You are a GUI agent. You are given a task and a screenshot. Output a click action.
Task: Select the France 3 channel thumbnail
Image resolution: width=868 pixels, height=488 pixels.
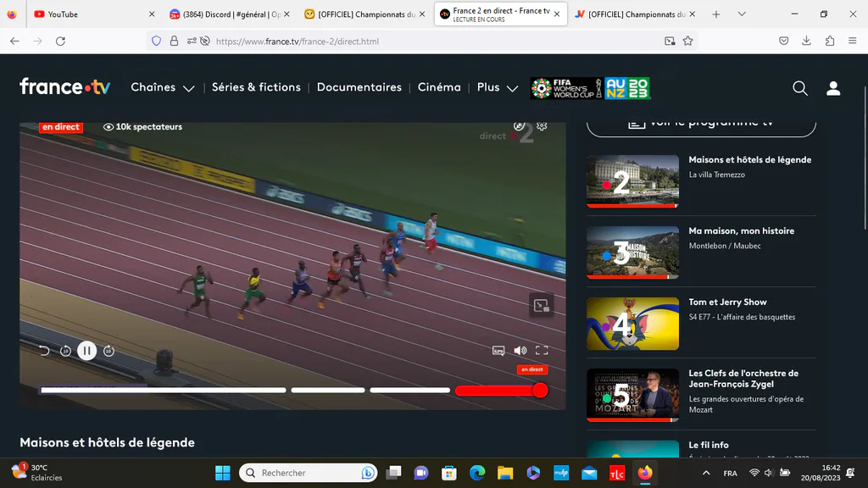point(632,252)
